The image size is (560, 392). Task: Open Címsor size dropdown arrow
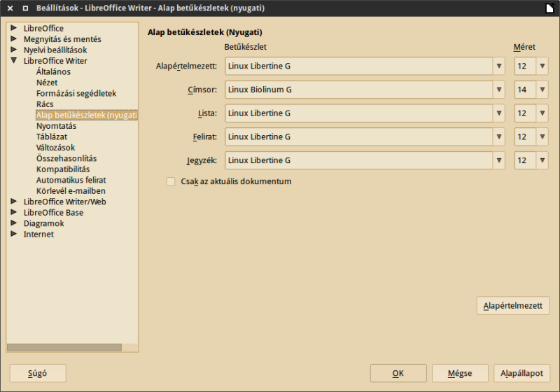pyautogui.click(x=542, y=90)
